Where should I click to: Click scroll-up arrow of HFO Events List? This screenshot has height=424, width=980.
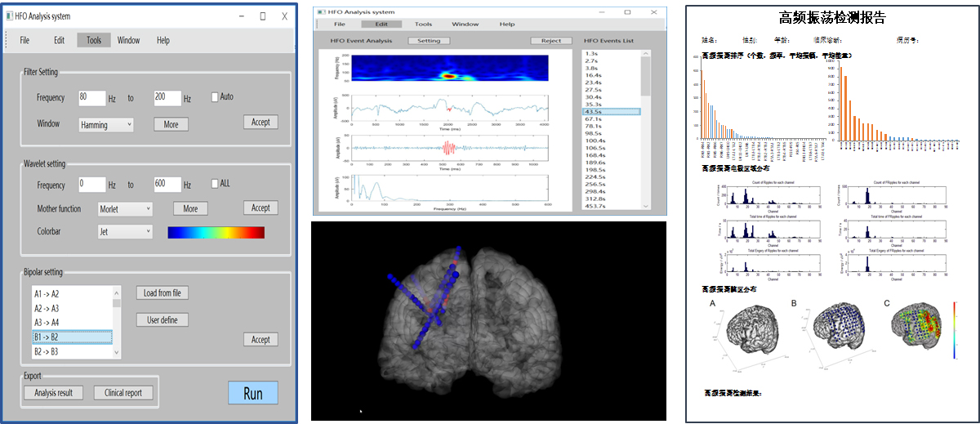point(646,55)
